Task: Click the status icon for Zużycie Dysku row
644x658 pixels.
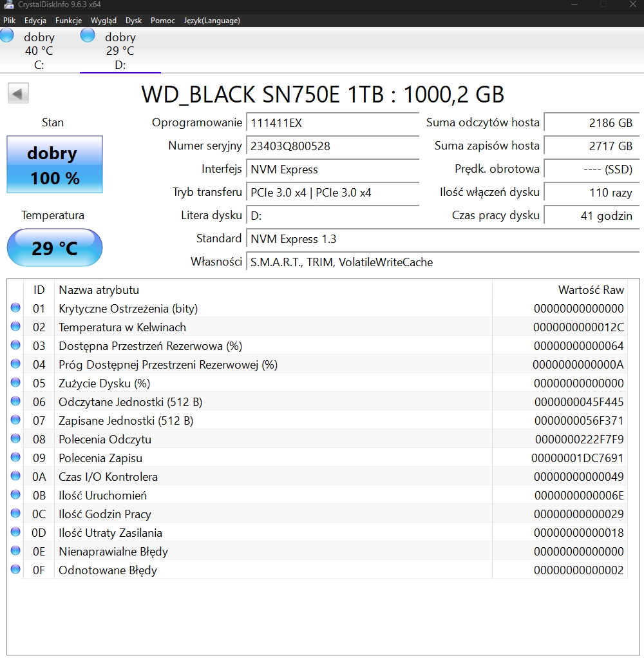Action: click(x=15, y=383)
